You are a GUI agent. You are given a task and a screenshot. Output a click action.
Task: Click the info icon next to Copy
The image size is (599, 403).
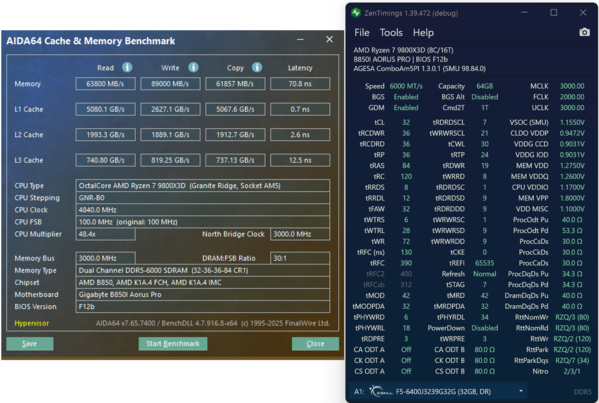click(257, 68)
